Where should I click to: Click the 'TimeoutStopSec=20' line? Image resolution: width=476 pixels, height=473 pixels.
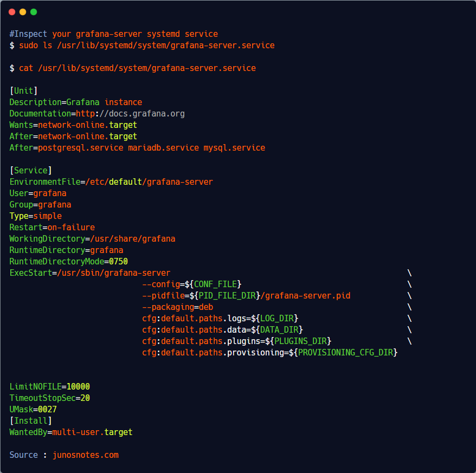click(x=50, y=398)
